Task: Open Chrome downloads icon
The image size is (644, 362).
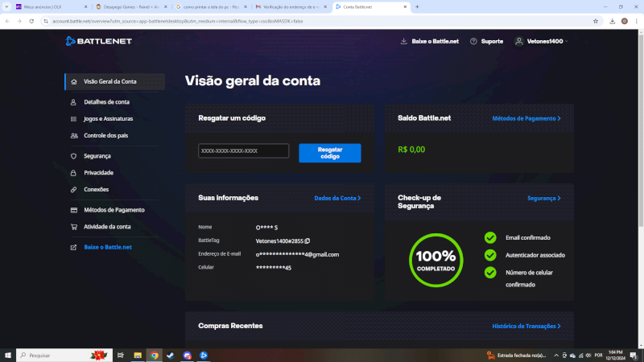Action: click(x=612, y=22)
